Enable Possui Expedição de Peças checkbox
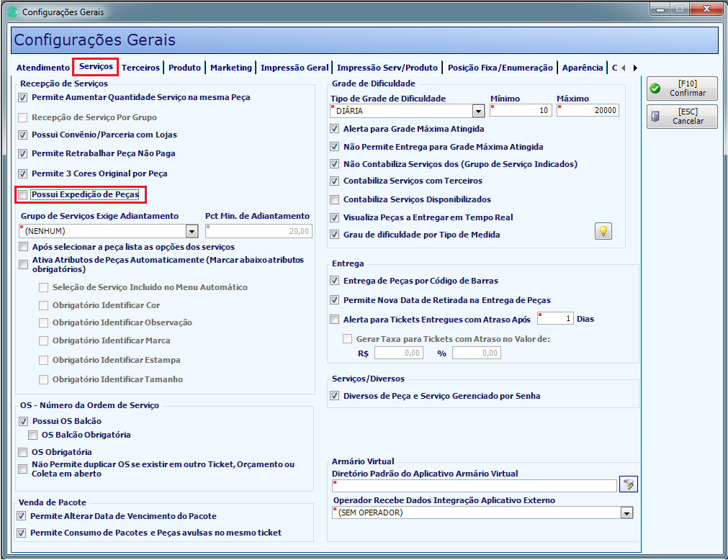Viewport: 728px width, 560px height. click(23, 195)
